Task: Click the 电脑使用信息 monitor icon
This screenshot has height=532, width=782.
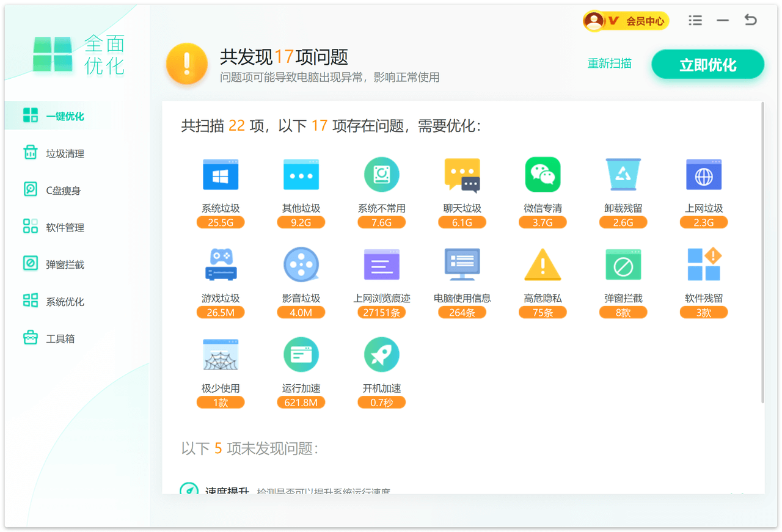Action: tap(462, 264)
